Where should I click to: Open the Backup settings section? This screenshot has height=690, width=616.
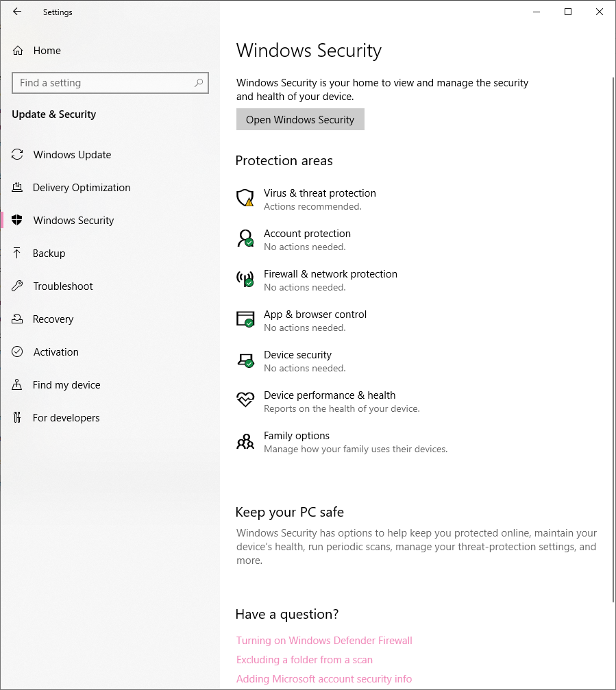(x=49, y=253)
